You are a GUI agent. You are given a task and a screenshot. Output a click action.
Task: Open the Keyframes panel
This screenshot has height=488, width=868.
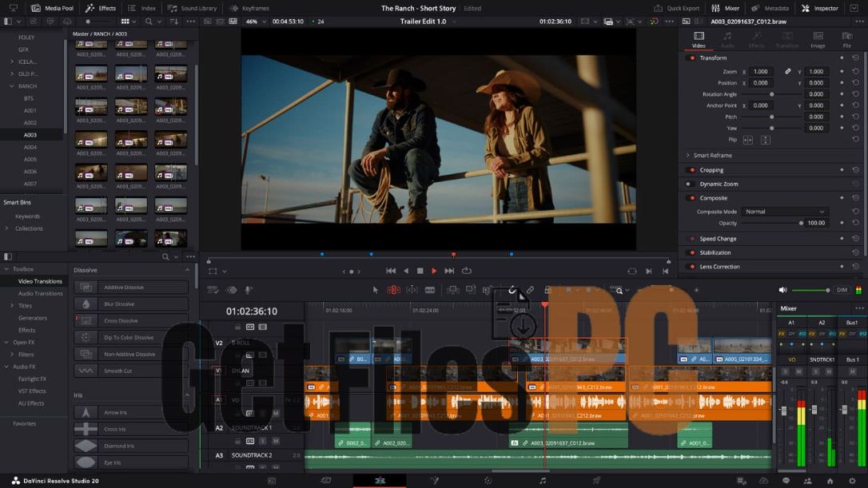[x=249, y=8]
